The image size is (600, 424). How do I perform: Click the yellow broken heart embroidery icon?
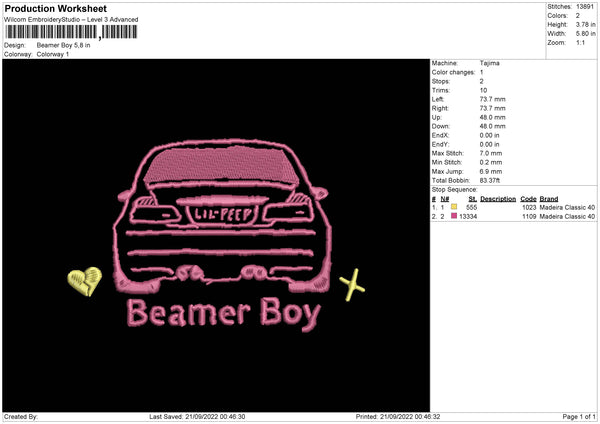click(82, 282)
